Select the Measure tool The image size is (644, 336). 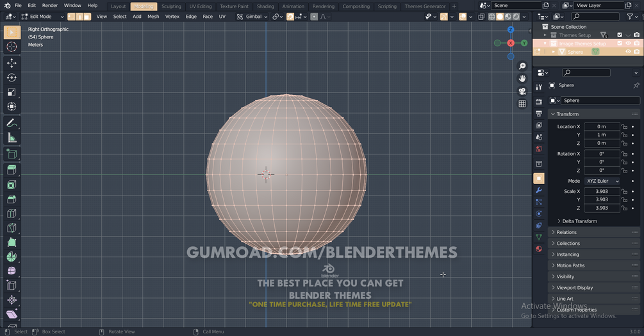pyautogui.click(x=12, y=138)
